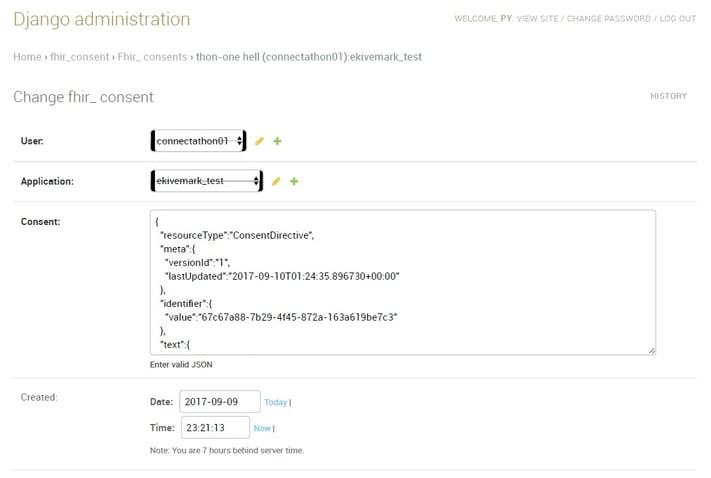The image size is (711, 478).
Task: Open the HISTORY link
Action: click(668, 96)
